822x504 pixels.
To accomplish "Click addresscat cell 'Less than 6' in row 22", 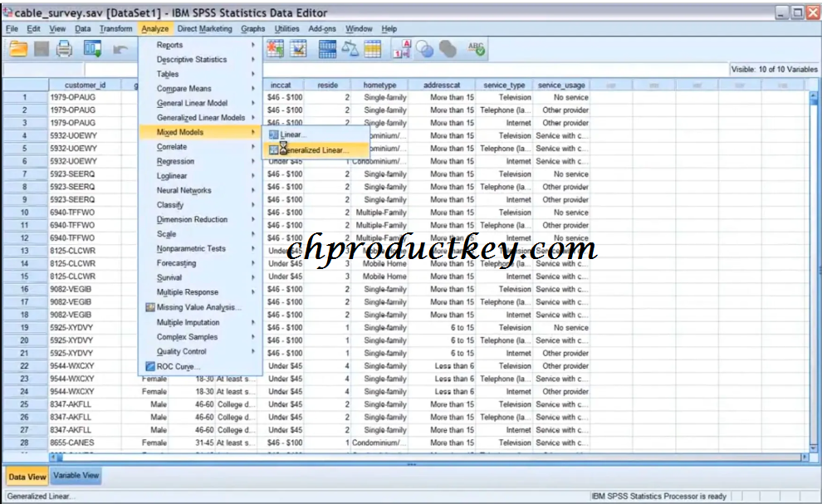I will coord(442,366).
